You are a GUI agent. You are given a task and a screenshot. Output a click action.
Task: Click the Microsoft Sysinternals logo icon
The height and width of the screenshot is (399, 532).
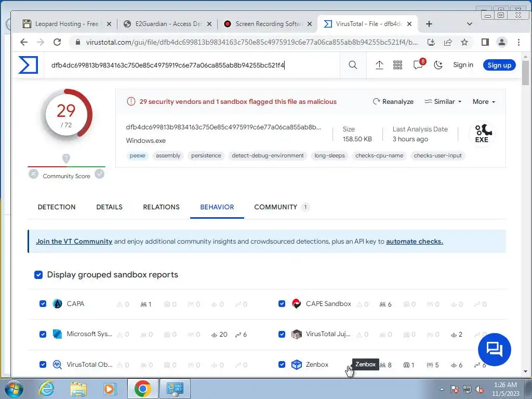tap(57, 334)
